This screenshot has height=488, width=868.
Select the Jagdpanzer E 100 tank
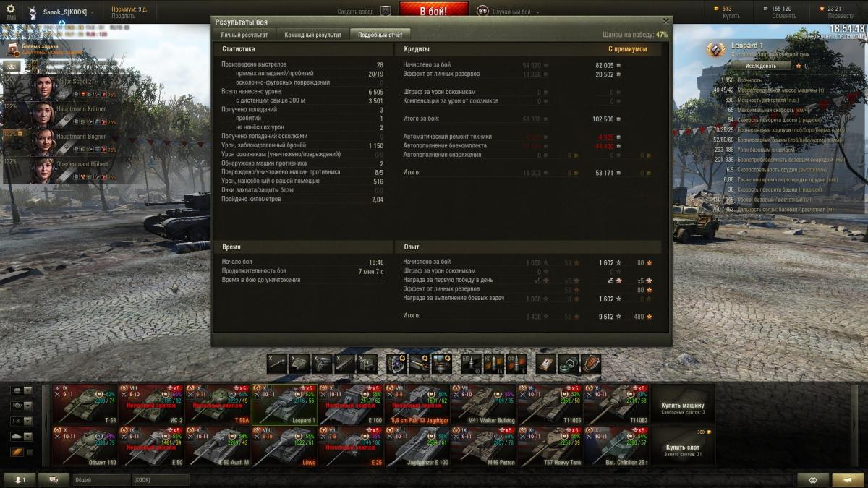tap(417, 446)
